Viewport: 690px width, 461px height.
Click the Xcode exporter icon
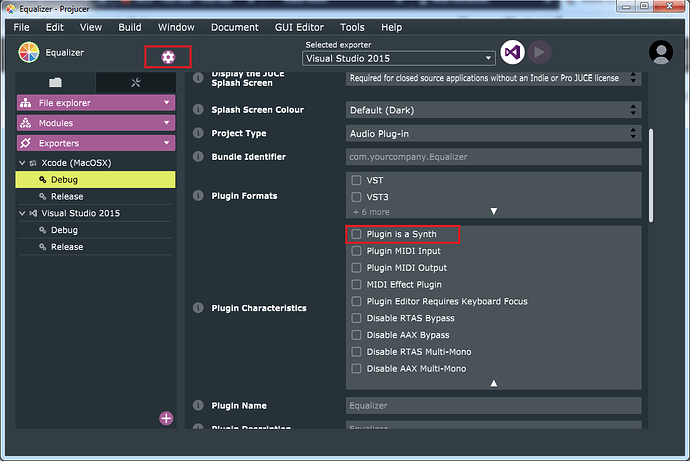tap(33, 163)
